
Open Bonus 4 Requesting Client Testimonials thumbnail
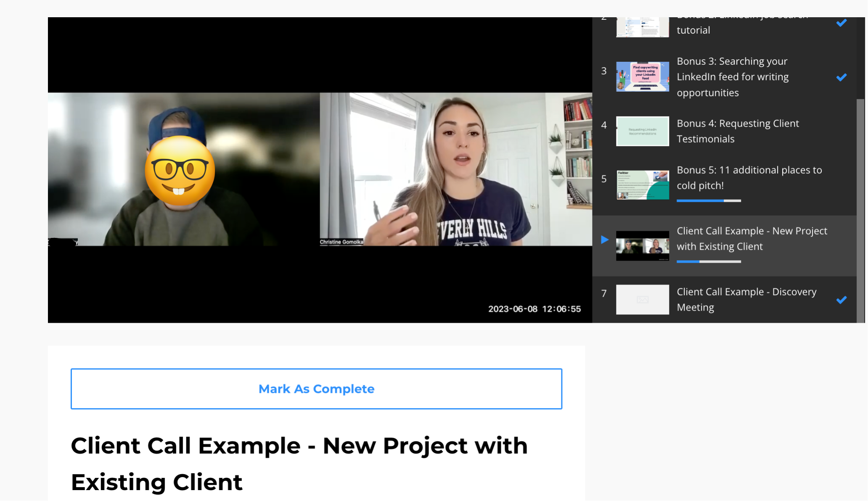642,131
